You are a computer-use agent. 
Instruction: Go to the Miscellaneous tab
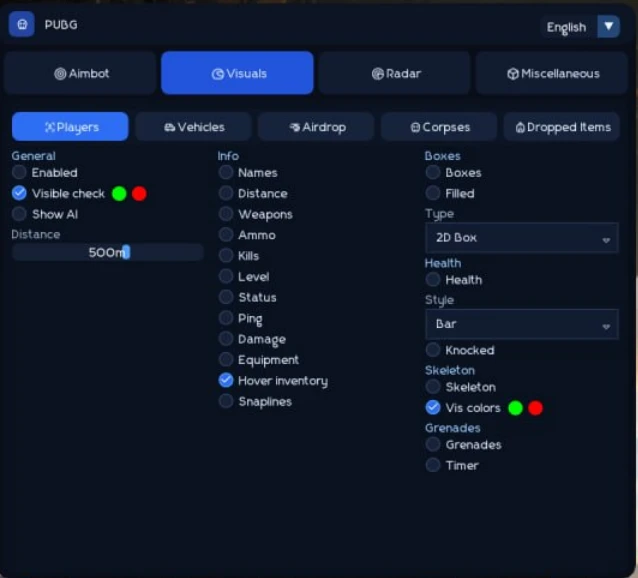click(x=552, y=73)
